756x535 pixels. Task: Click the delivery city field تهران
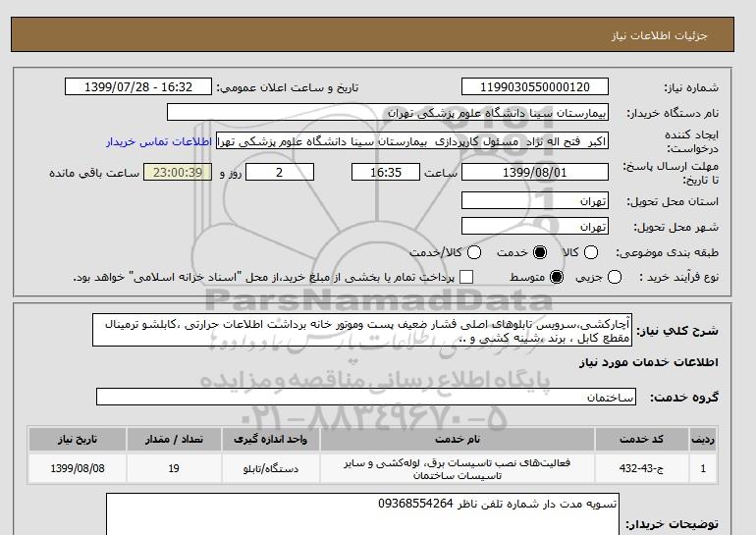[x=535, y=227]
